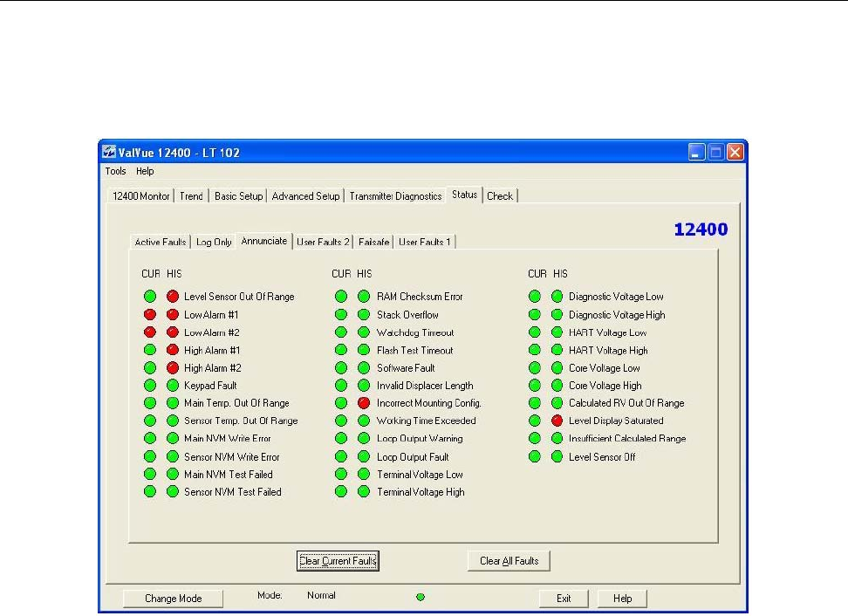This screenshot has height=616, width=848.
Task: Click green CUR indicator for Core Voltage Low
Action: point(534,367)
